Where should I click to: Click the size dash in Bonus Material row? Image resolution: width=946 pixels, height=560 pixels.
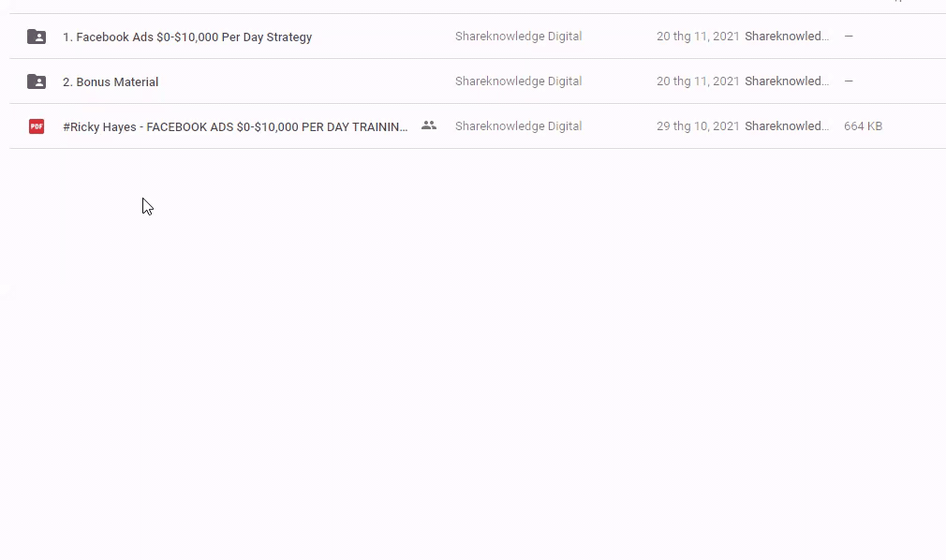(x=849, y=81)
